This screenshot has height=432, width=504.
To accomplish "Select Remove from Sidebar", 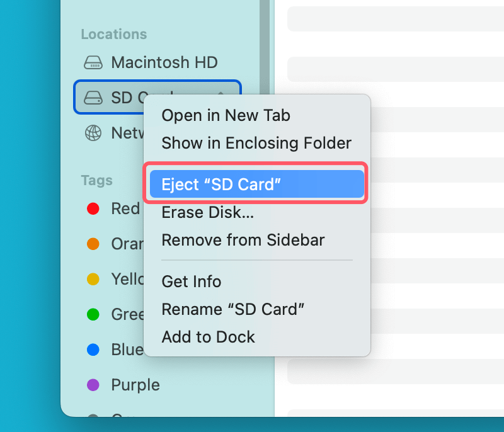I will [243, 240].
